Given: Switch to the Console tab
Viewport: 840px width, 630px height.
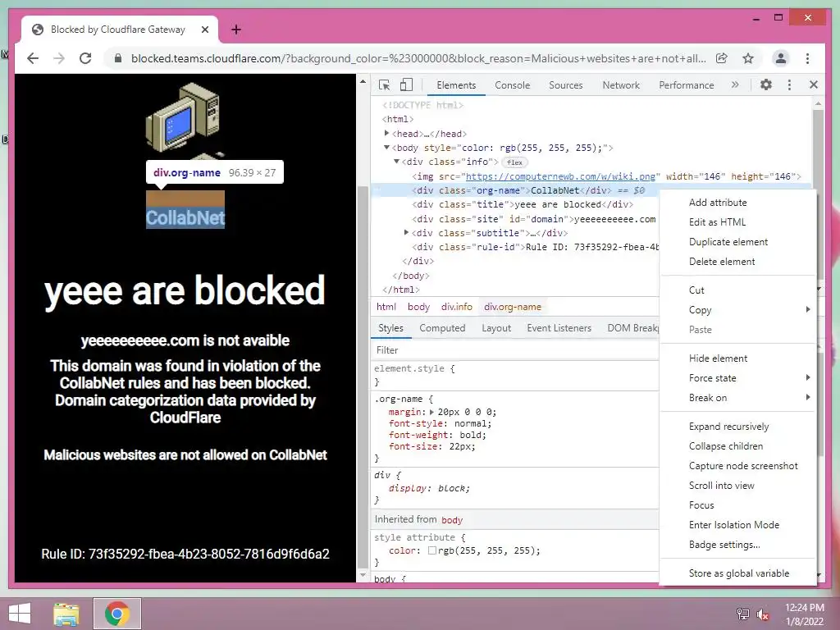Looking at the screenshot, I should [512, 85].
